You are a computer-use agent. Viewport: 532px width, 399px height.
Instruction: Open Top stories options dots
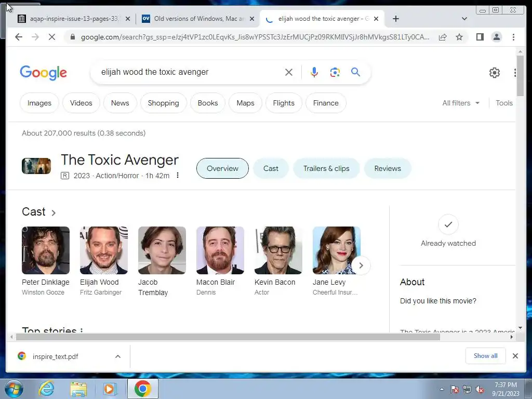pos(82,330)
